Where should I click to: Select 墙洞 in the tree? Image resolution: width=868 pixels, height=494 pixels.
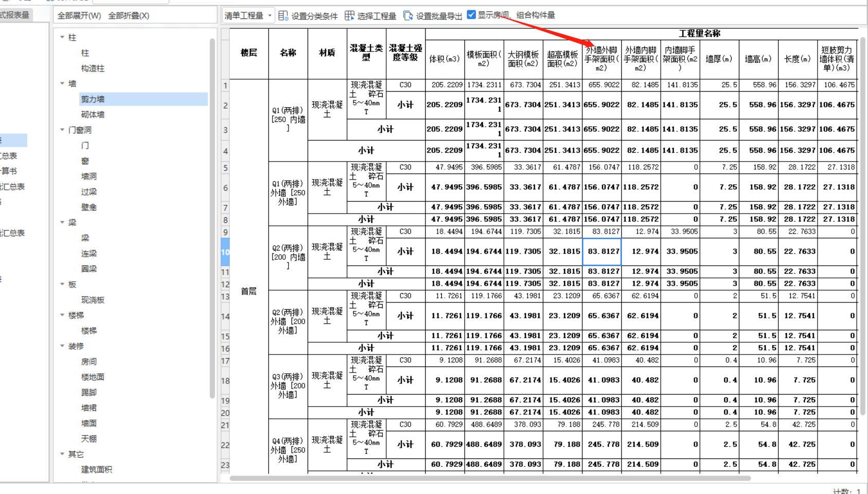coord(88,176)
